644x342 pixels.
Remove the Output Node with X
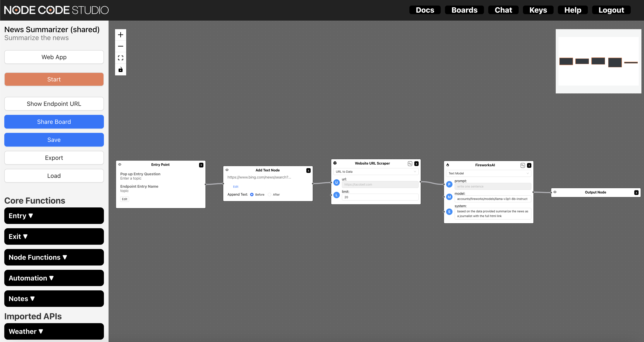coord(636,192)
